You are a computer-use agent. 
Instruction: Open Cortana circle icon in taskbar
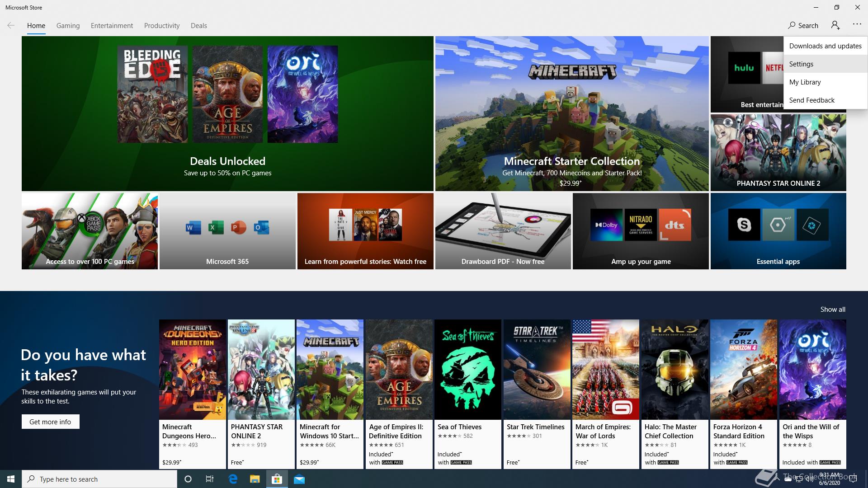click(188, 479)
